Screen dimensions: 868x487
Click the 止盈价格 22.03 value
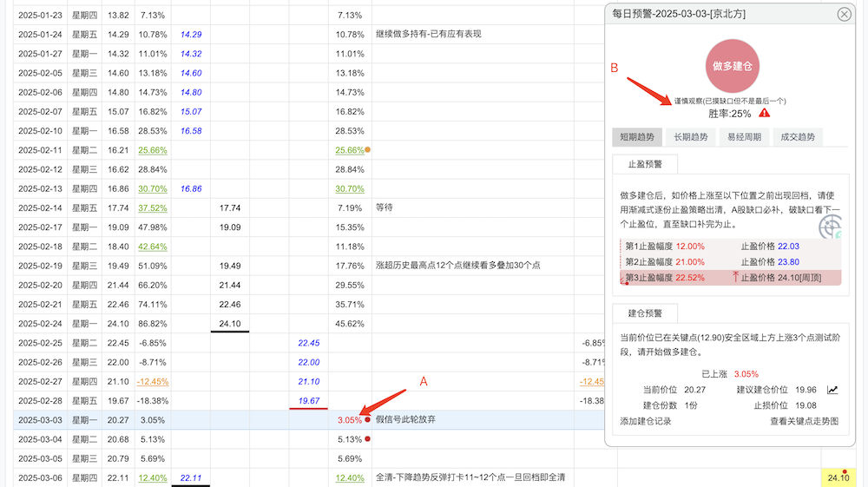pyautogui.click(x=788, y=247)
